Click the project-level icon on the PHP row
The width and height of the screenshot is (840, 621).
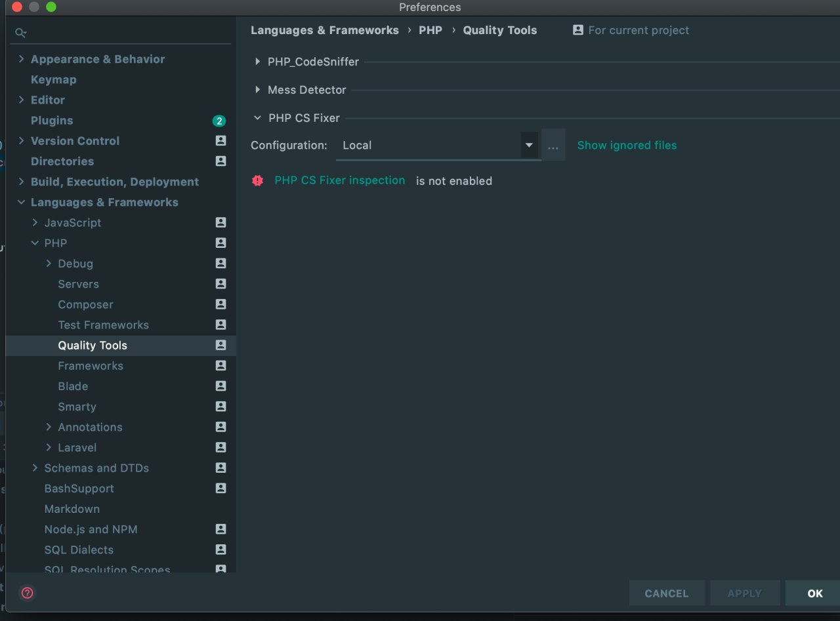pos(221,243)
